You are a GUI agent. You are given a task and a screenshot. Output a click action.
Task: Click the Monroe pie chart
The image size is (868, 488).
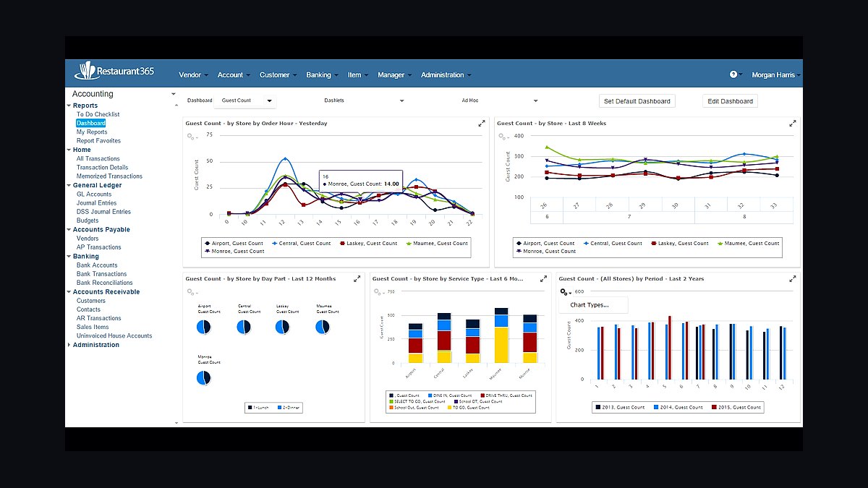coord(204,378)
